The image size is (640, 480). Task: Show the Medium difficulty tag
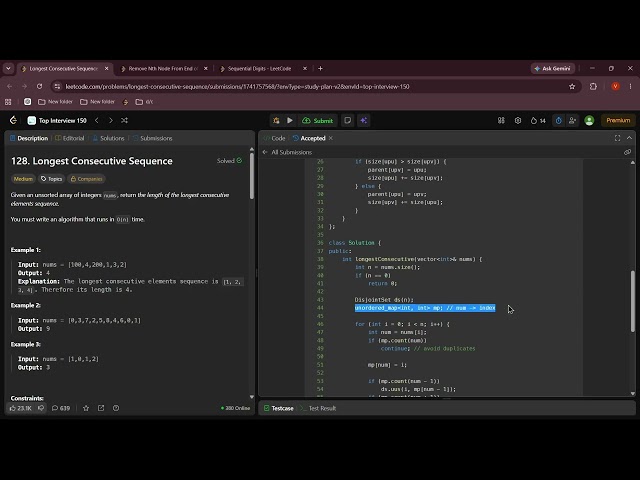[x=23, y=179]
